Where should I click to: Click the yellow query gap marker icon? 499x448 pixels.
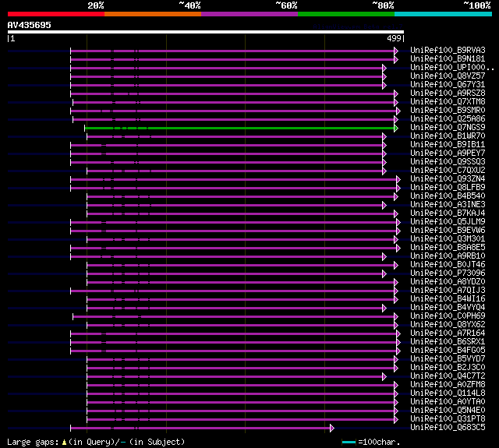pyautogui.click(x=64, y=442)
